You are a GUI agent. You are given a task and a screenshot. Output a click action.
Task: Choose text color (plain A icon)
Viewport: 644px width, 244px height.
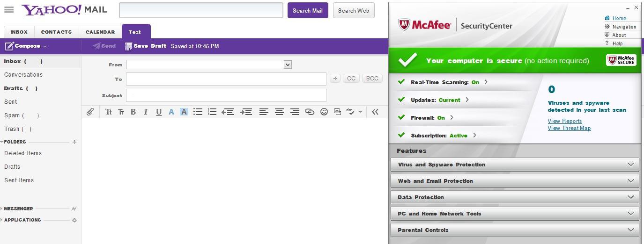tap(171, 112)
